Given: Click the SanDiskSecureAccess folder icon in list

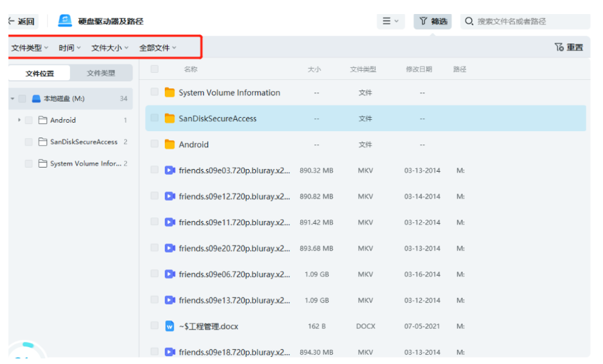Looking at the screenshot, I should tap(170, 119).
